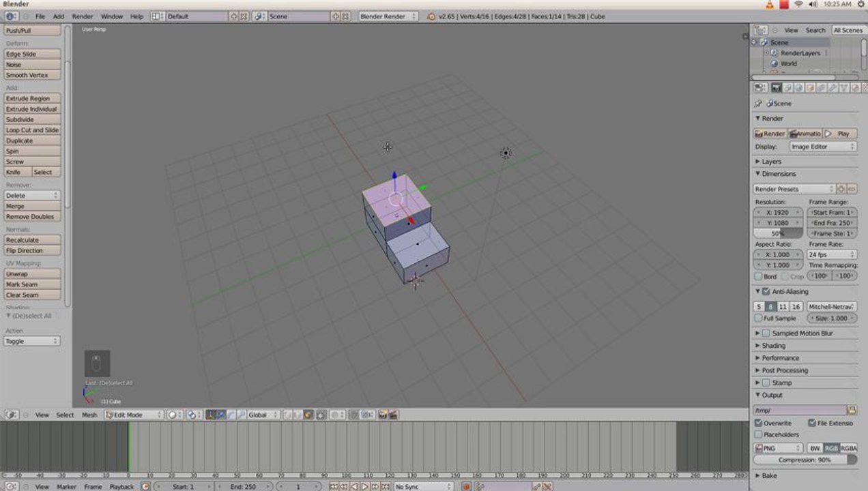868x491 pixels.
Task: Open the World properties tab icon
Action: [798, 88]
